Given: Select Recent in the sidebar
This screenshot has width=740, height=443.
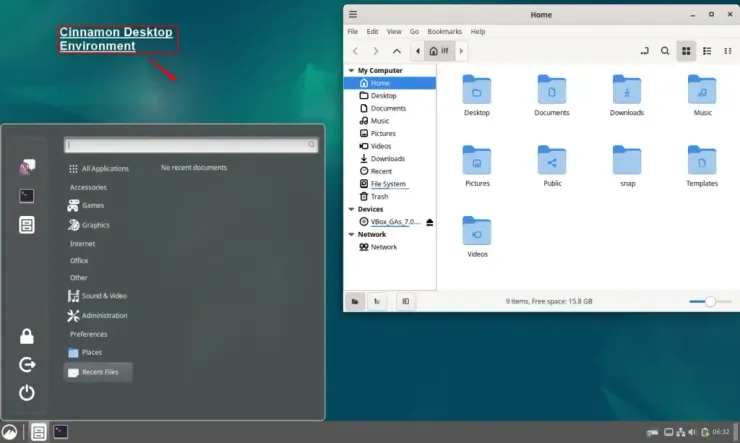Looking at the screenshot, I should pos(390,171).
